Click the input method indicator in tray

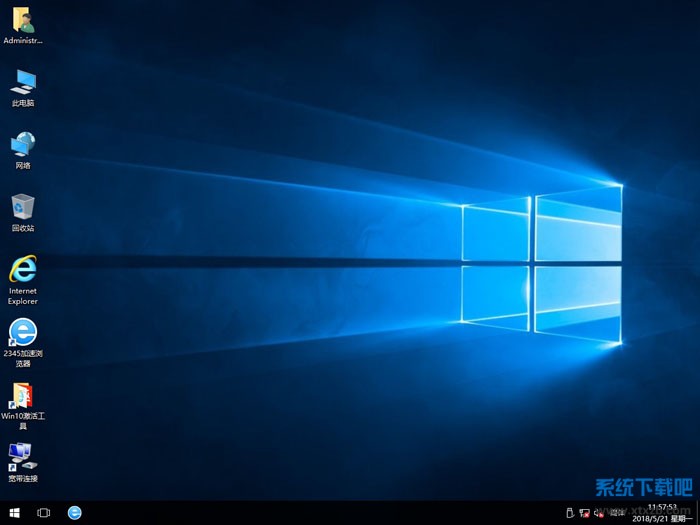[x=615, y=513]
